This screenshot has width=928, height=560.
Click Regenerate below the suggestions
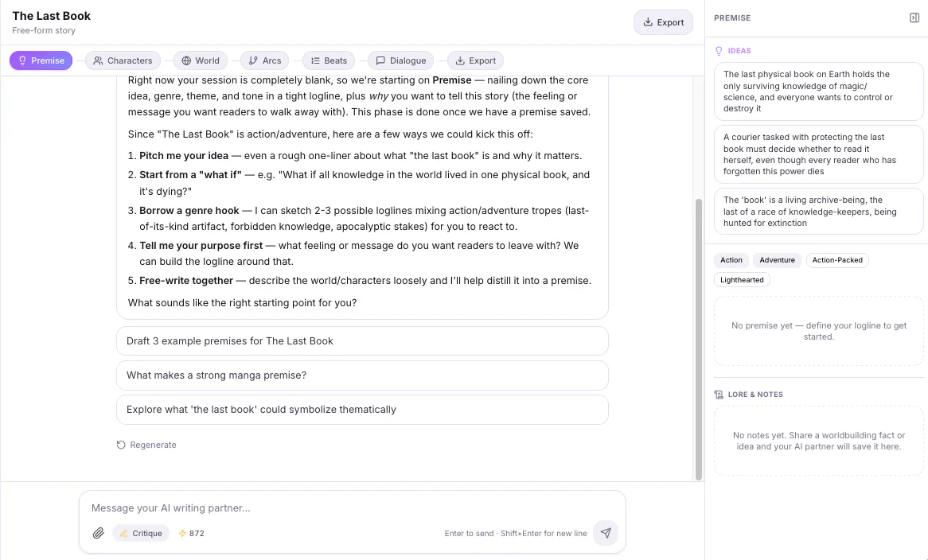click(146, 445)
